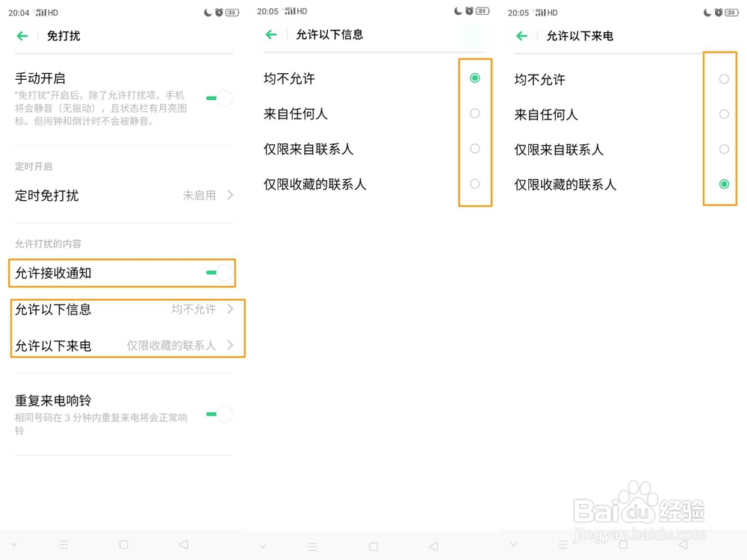Tap 仅限收藏的联系人 value beside 允许以下来电
This screenshot has height=560, width=747.
click(171, 345)
